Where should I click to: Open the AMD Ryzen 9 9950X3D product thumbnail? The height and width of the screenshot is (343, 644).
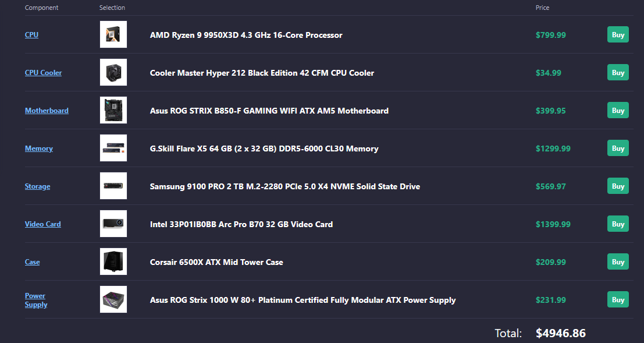pos(113,34)
